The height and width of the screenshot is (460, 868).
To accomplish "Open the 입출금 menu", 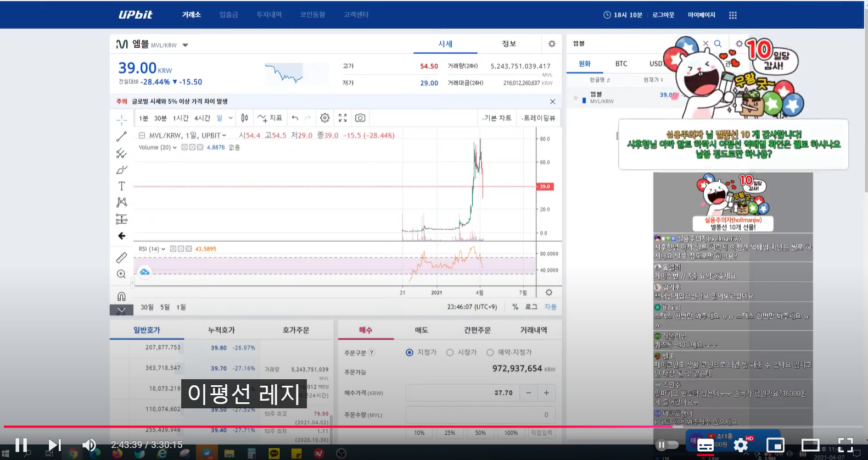I will click(x=228, y=15).
